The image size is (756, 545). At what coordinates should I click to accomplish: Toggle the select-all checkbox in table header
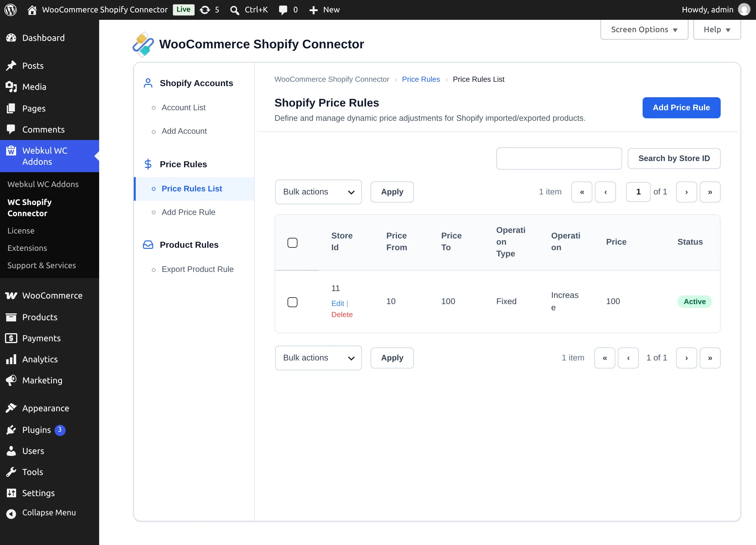(292, 242)
